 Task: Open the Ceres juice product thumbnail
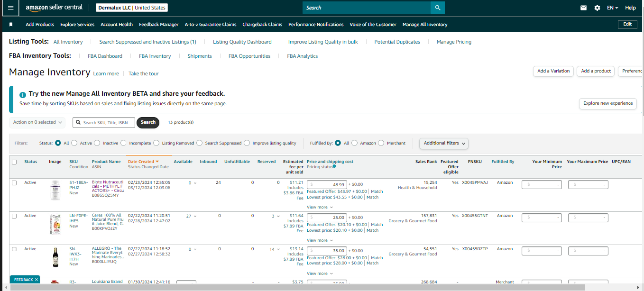55,224
